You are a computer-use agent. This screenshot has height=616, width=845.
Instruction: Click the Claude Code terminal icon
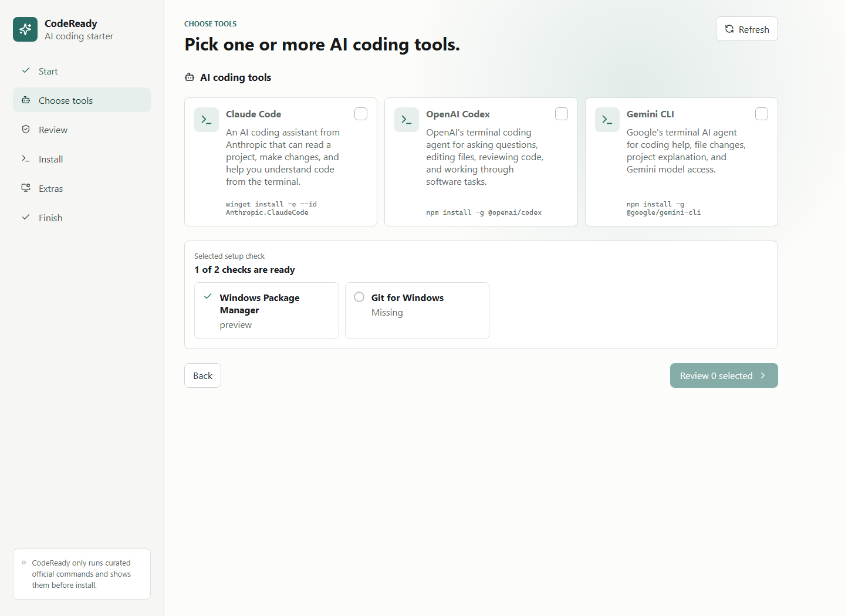(x=207, y=120)
